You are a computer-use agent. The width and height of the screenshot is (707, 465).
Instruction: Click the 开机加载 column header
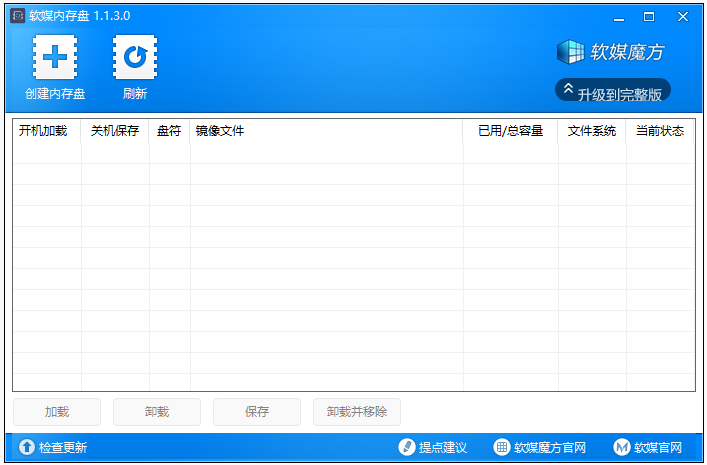[47, 131]
